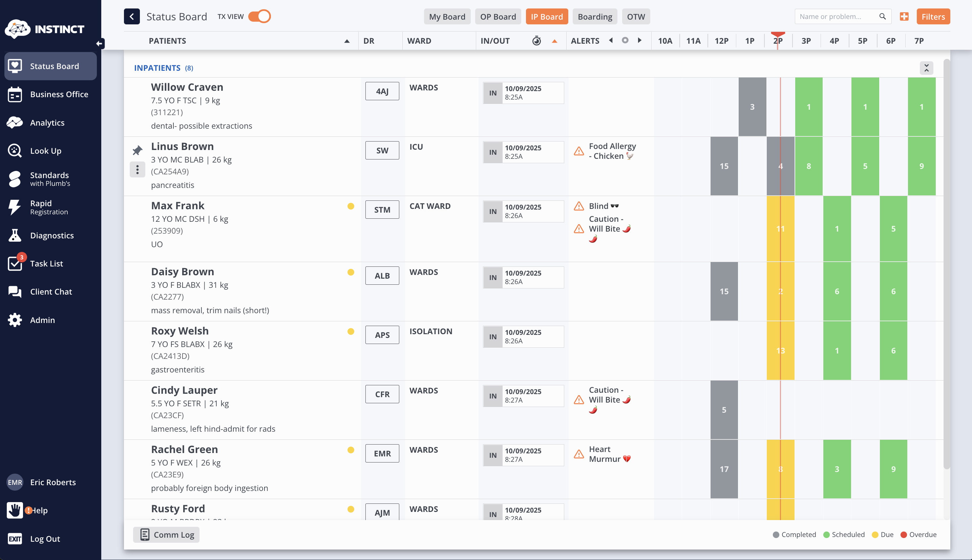Click the pin icon next to Linus Brown
Screen dimensions: 972x560
click(x=137, y=150)
